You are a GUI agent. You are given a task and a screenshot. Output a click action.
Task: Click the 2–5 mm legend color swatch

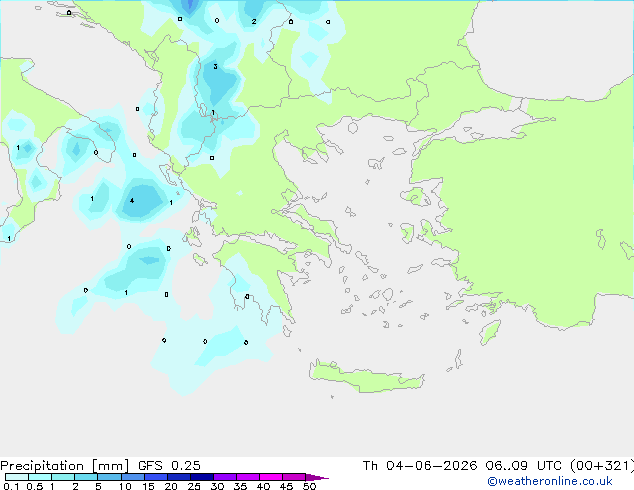(87, 477)
